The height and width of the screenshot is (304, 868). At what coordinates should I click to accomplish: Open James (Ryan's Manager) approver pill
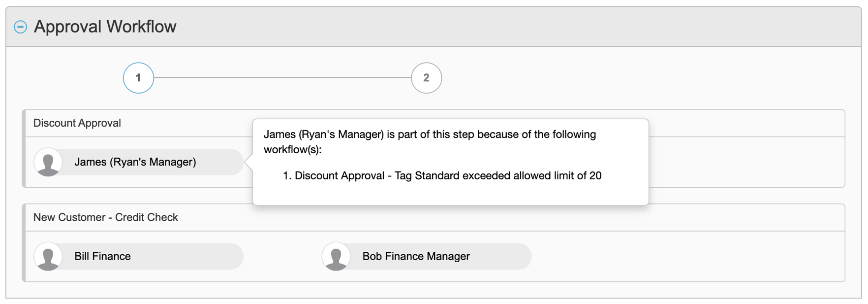click(x=139, y=162)
